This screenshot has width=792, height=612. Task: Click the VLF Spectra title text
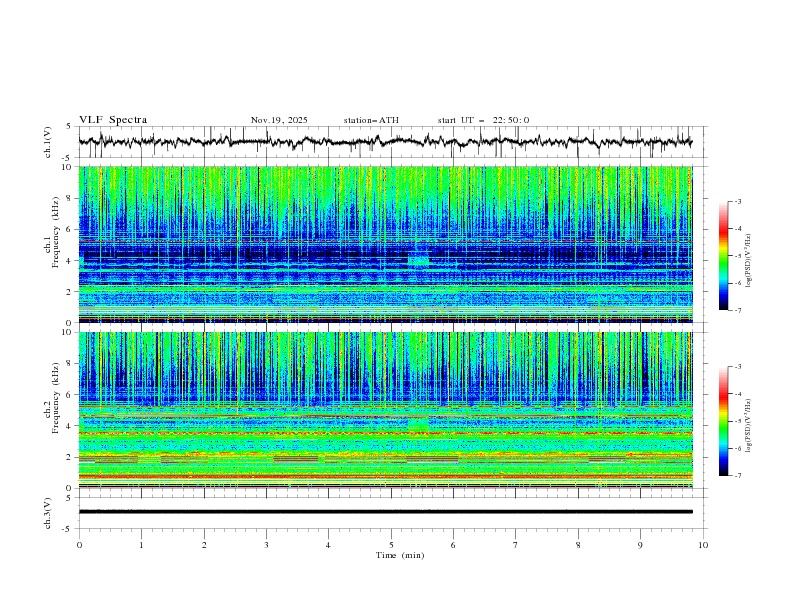pos(113,120)
